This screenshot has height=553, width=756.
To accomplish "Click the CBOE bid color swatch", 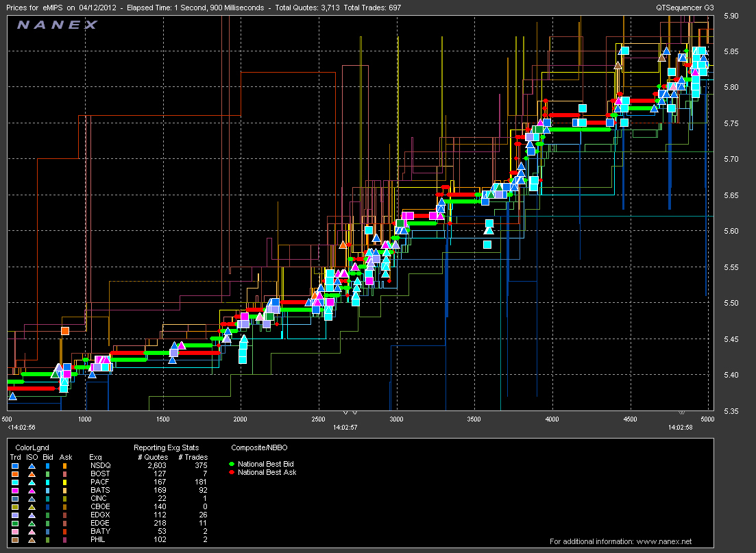I will 48,506.
